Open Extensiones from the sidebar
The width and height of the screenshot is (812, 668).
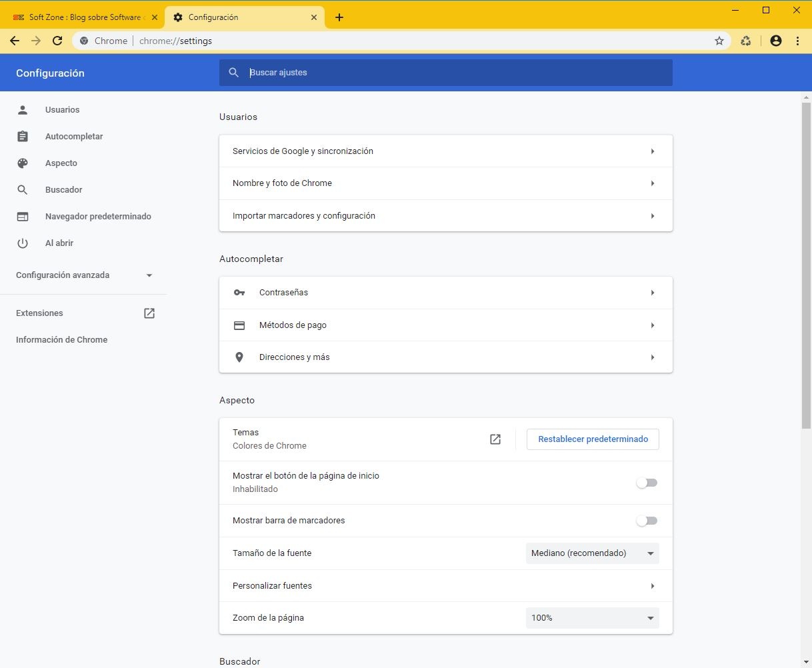click(x=39, y=313)
